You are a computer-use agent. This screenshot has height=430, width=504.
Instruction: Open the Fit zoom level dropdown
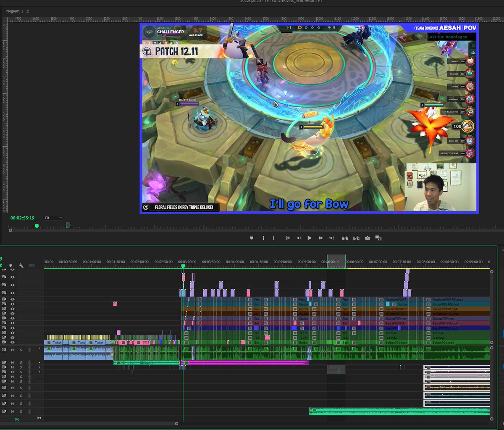coord(53,218)
